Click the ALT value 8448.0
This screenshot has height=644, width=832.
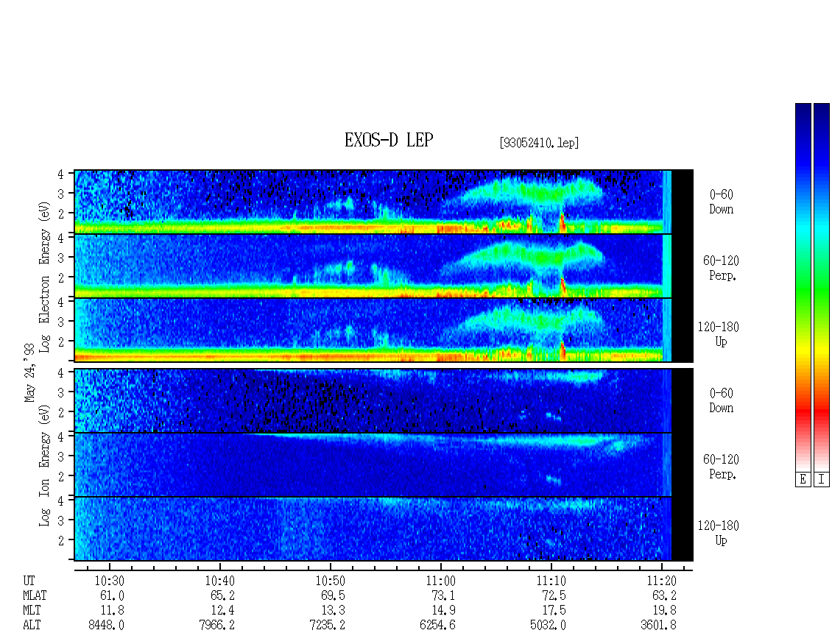107,626
